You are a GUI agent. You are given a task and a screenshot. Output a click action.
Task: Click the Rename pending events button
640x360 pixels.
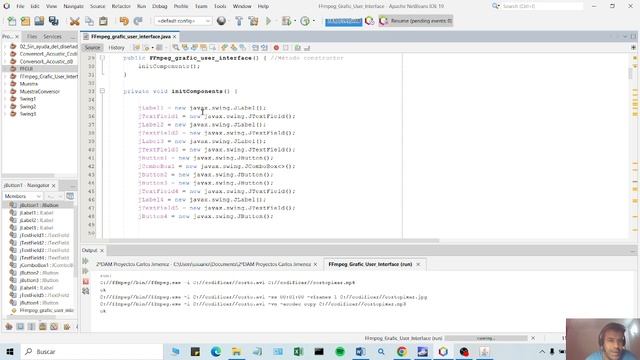416,21
